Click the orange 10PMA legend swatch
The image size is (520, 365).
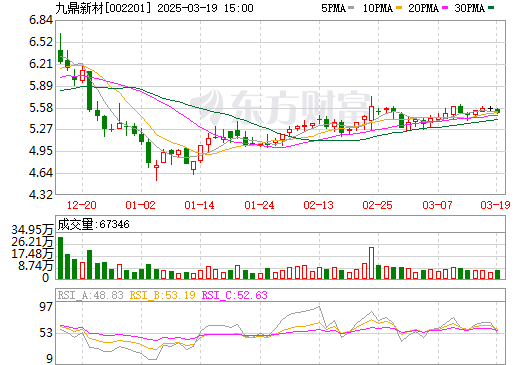coord(397,8)
